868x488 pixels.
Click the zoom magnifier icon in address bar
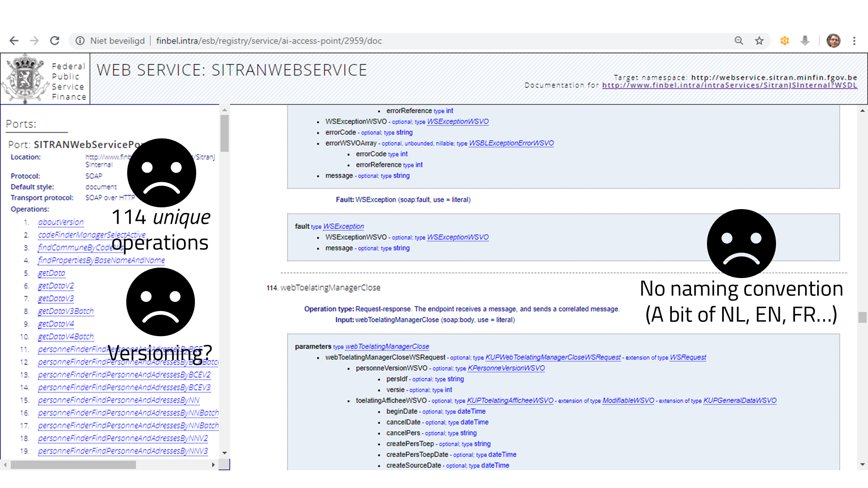(x=739, y=41)
